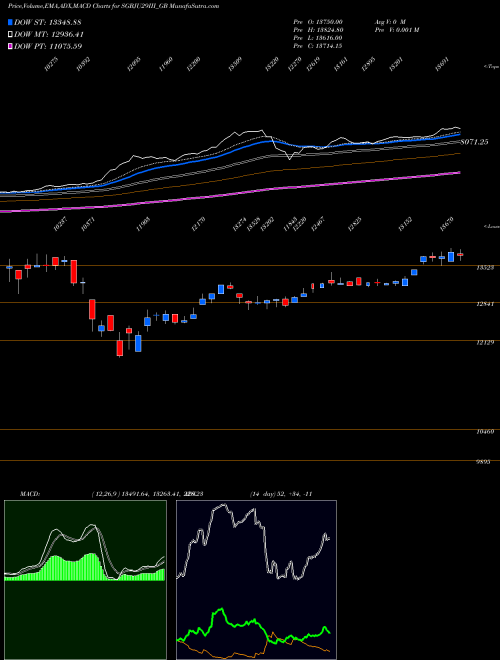Select the DOW MT value text
The width and height of the screenshot is (500, 660).
67,34
